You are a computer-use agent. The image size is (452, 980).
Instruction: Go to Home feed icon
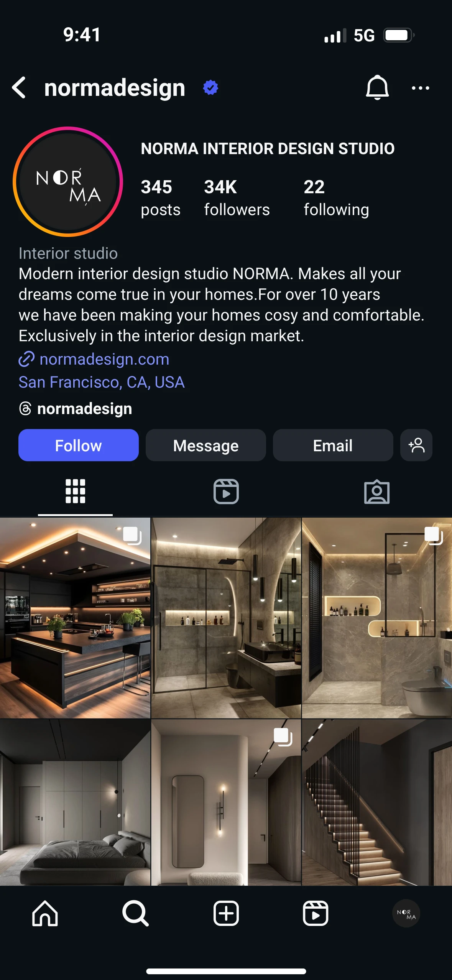coord(45,913)
